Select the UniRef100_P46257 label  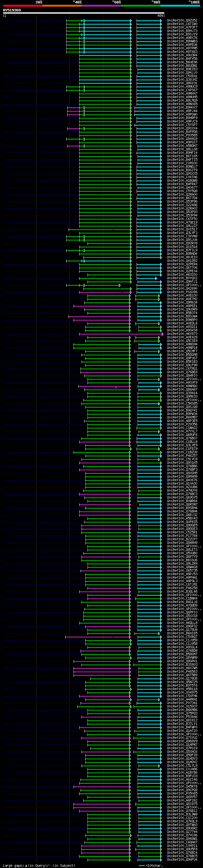pyautogui.click(x=182, y=456)
